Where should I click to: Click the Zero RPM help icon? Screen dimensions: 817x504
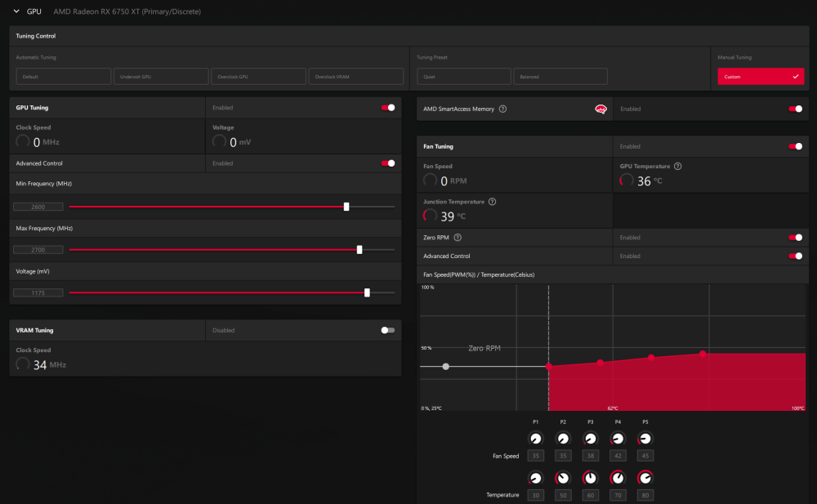458,238
